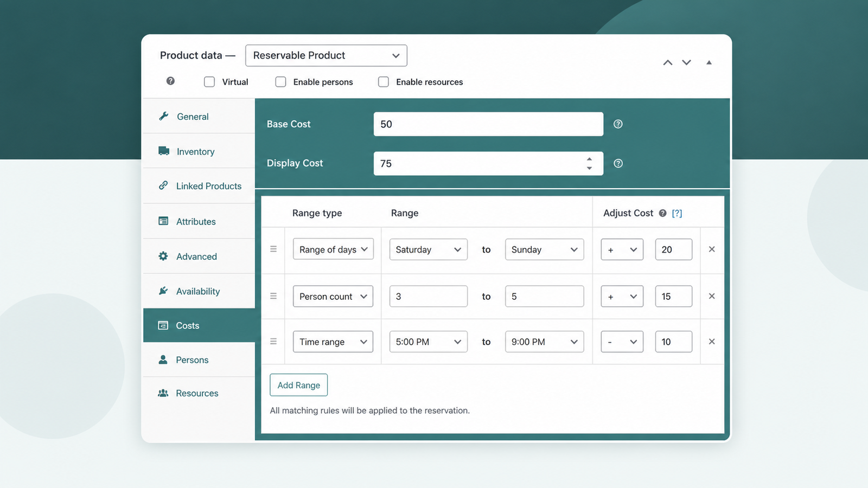Enable the Virtual checkbox
The height and width of the screenshot is (488, 868).
click(209, 82)
